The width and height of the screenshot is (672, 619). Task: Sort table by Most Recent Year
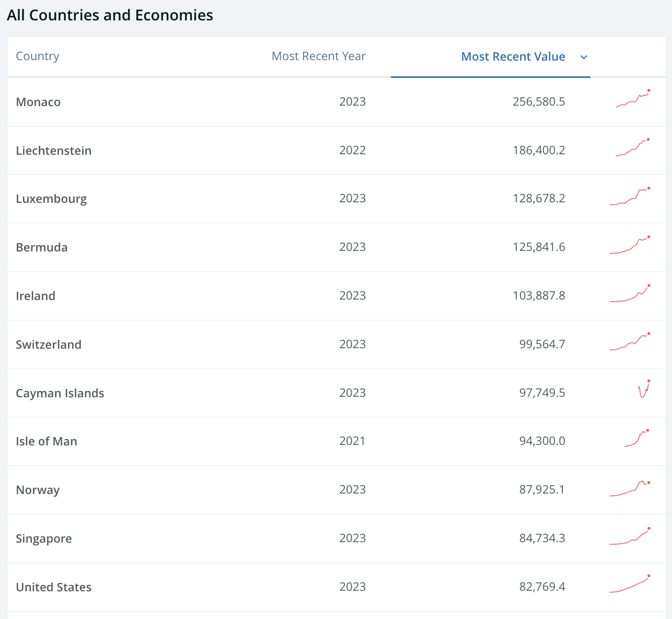pos(319,56)
